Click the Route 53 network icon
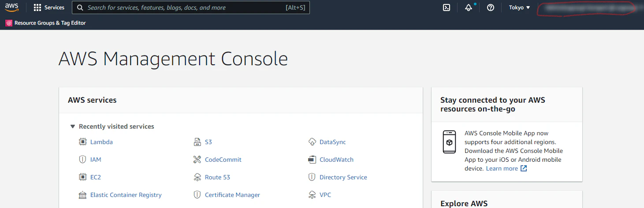This screenshot has height=208, width=644. (x=197, y=177)
